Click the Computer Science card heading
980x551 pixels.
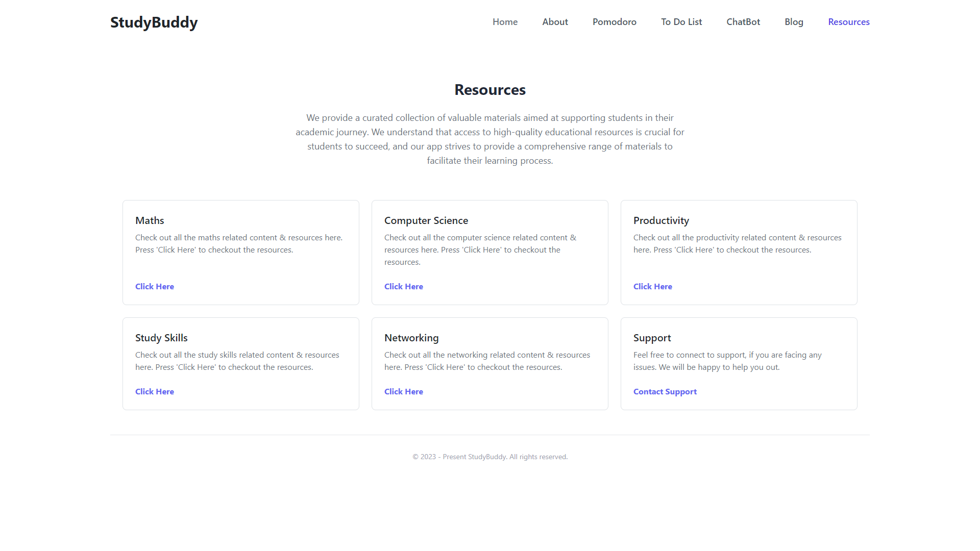pos(426,220)
